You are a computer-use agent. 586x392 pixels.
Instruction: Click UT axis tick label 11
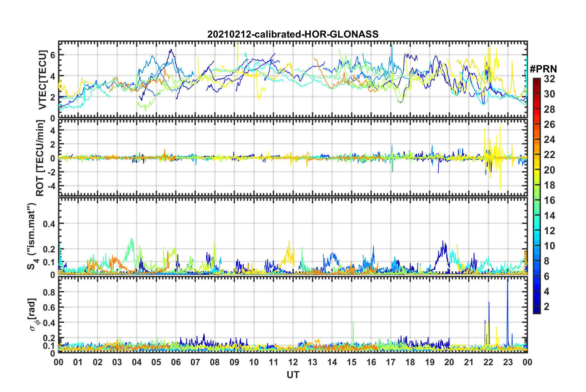click(274, 362)
